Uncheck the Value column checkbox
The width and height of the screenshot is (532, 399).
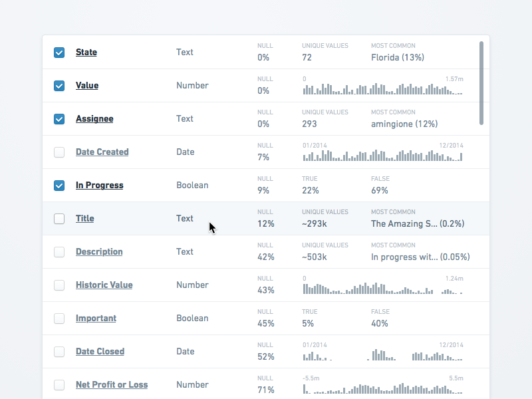tap(59, 86)
